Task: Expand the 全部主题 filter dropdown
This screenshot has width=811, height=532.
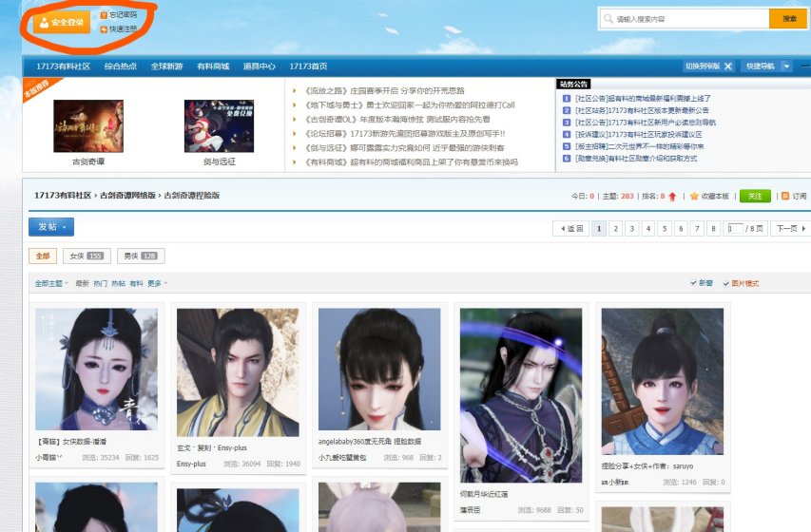Action: tap(51, 283)
